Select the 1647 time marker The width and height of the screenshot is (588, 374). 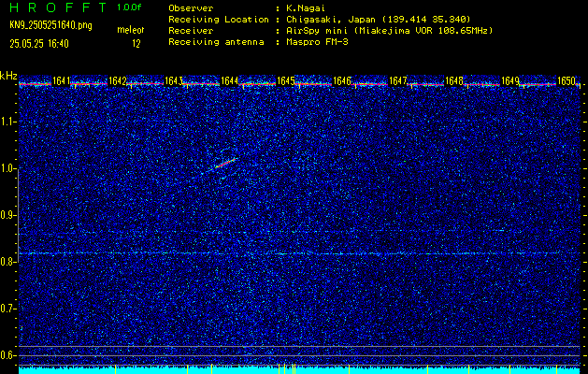click(x=398, y=80)
